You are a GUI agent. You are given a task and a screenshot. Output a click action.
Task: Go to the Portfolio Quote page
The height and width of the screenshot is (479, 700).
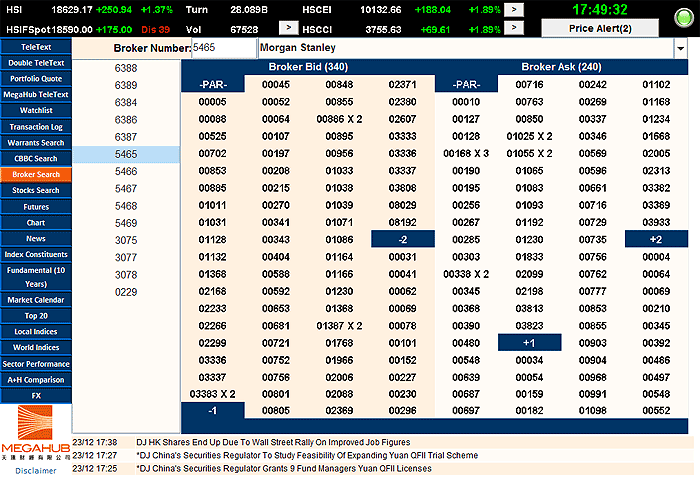click(x=36, y=79)
